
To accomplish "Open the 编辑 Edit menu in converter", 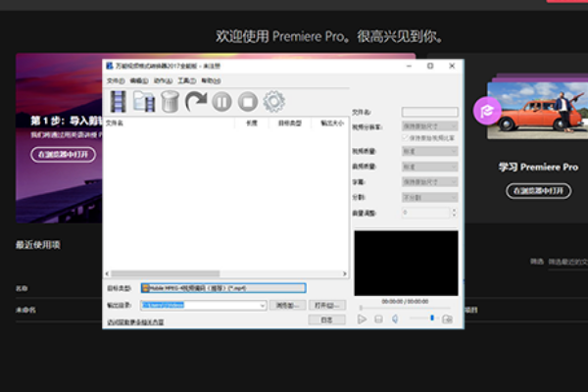I will tap(139, 81).
